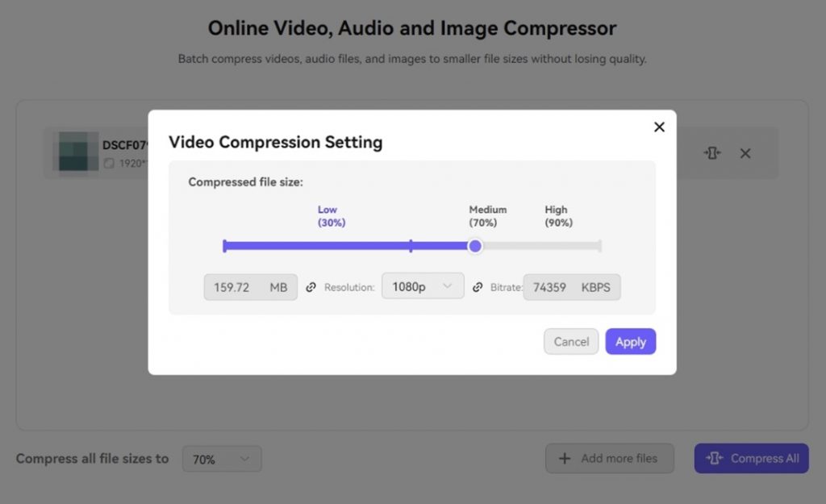This screenshot has width=826, height=504.
Task: Select the High (90%) compression preset
Action: [x=558, y=216]
